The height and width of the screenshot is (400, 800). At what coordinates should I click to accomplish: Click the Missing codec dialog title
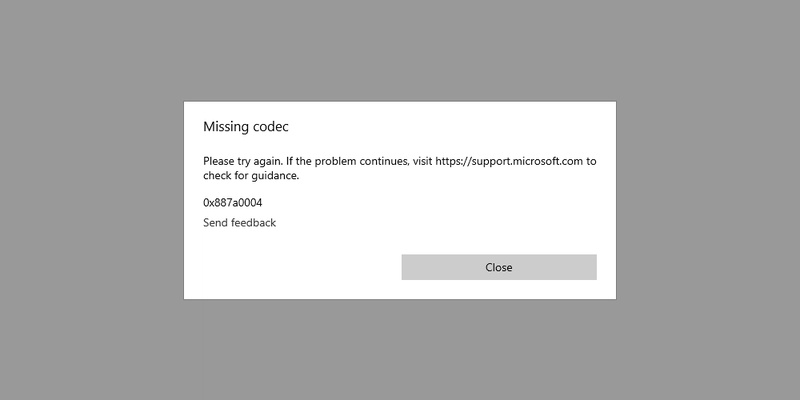245,127
